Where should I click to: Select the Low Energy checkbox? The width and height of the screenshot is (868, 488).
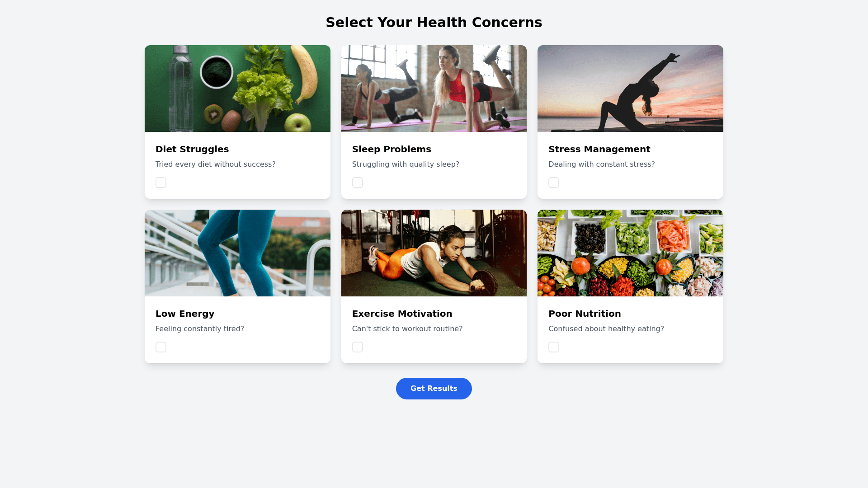click(161, 347)
